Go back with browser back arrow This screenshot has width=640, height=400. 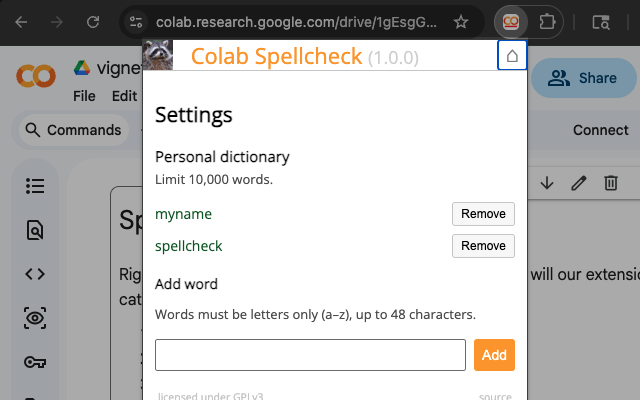21,22
